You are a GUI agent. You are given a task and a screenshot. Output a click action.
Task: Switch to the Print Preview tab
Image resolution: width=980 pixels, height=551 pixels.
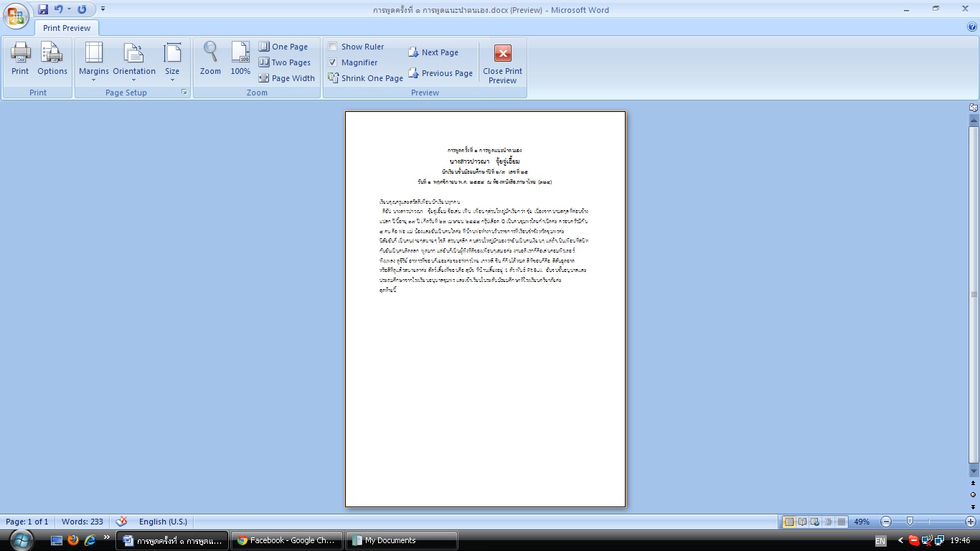(x=67, y=28)
